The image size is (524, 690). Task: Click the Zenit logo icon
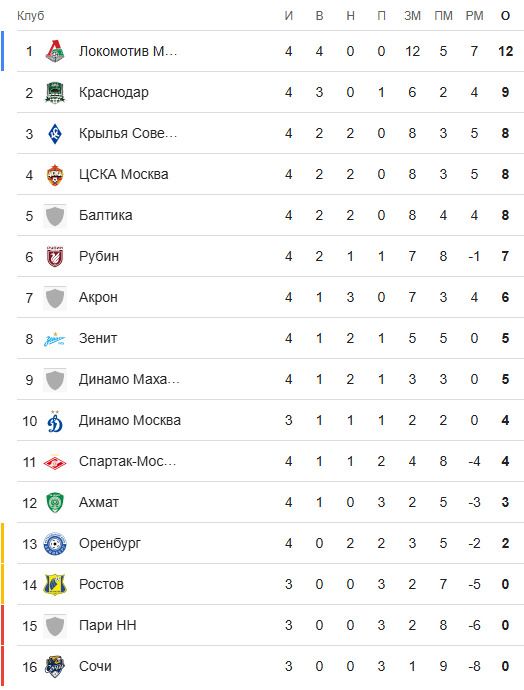coord(55,339)
